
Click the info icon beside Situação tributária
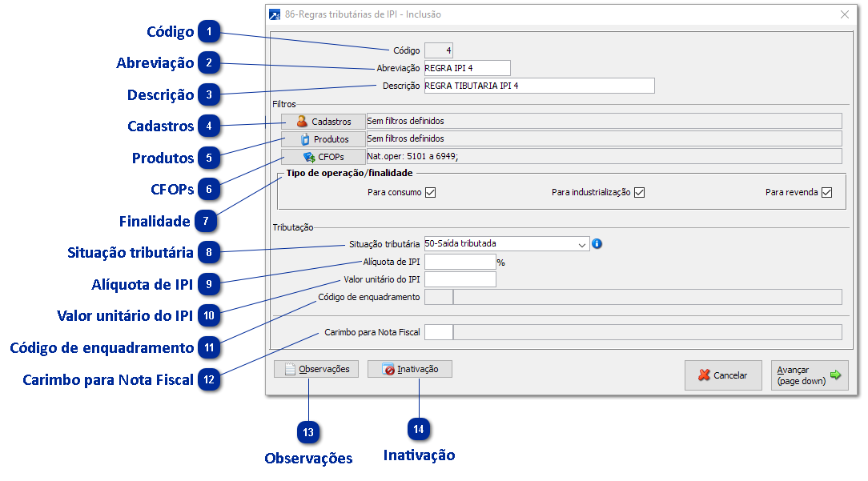click(x=597, y=243)
